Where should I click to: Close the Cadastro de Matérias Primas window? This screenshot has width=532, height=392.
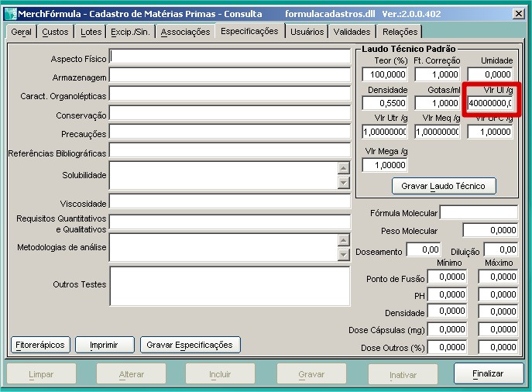point(518,14)
